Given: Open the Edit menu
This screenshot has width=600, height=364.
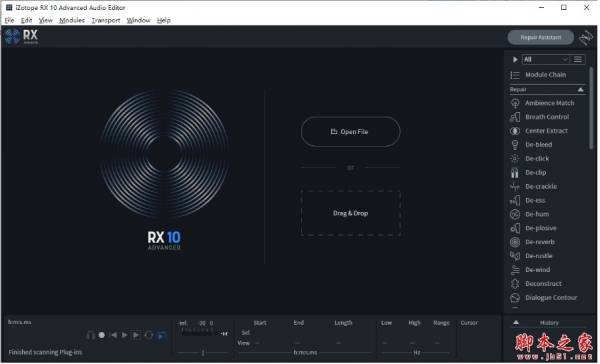Looking at the screenshot, I should pos(26,20).
